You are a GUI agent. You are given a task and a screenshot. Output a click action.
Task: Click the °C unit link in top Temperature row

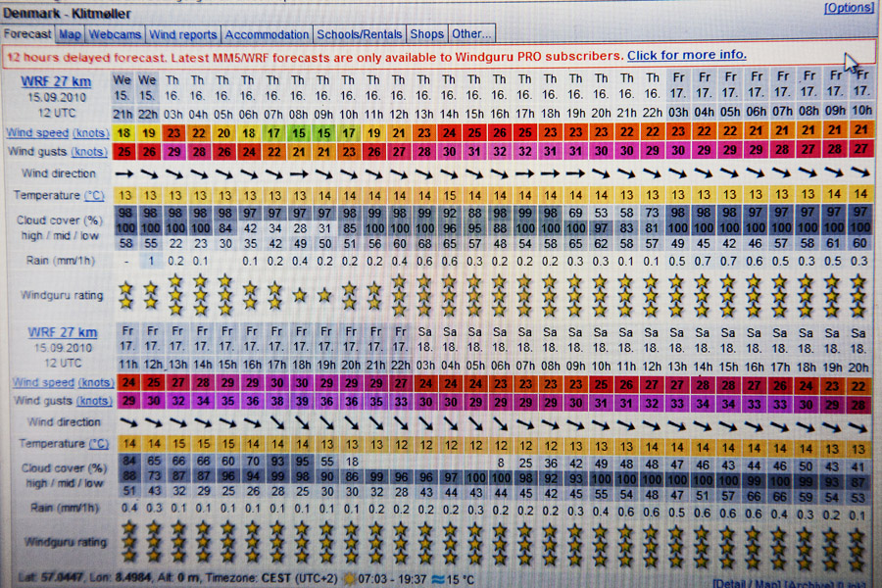(95, 195)
